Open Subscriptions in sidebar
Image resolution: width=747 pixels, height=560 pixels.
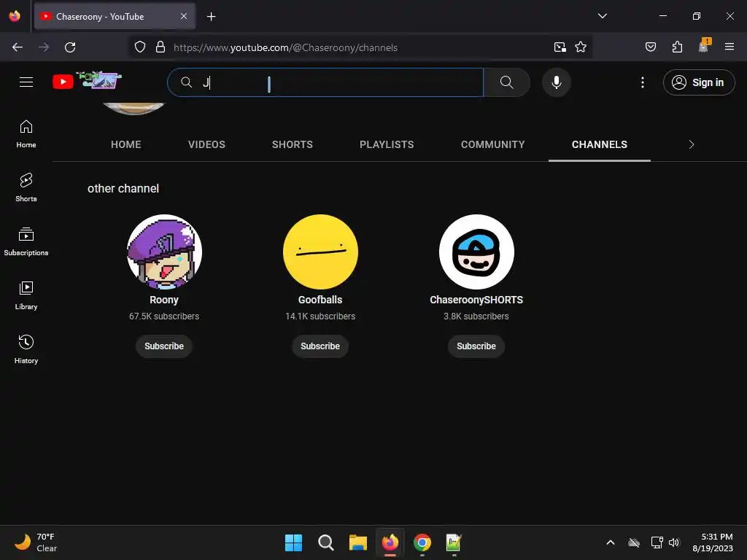point(26,241)
